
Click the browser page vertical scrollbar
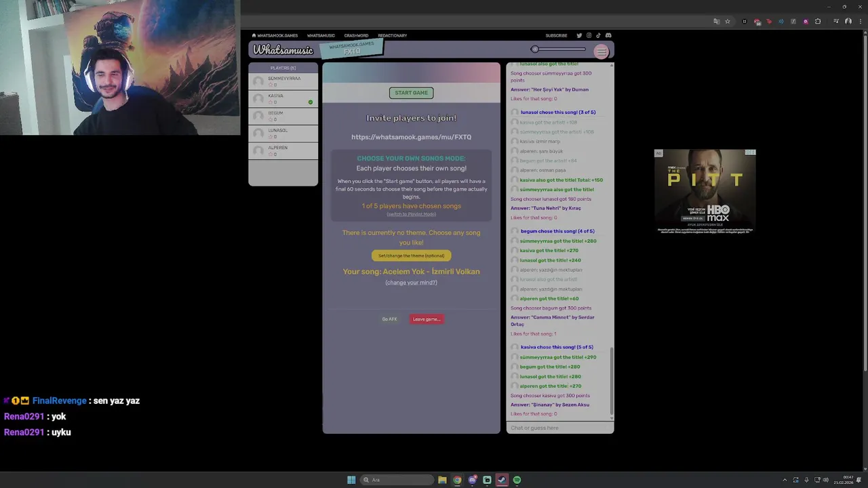[x=865, y=203]
